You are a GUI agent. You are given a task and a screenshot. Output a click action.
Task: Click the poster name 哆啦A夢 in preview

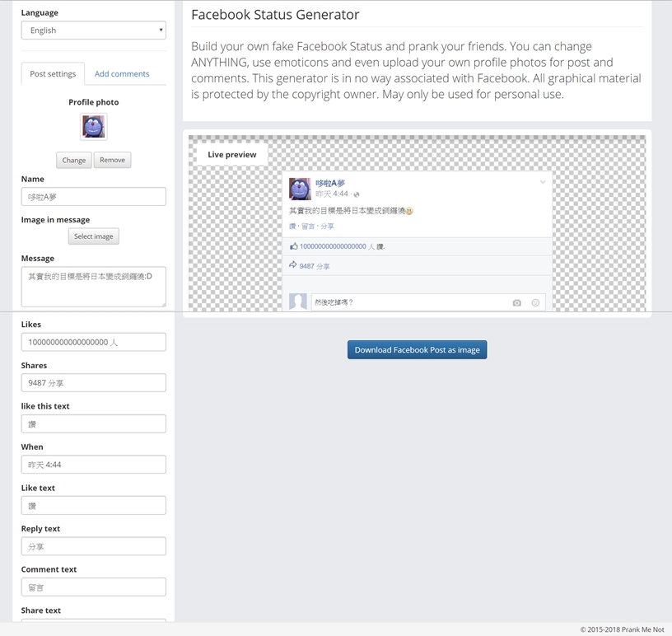[x=330, y=183]
